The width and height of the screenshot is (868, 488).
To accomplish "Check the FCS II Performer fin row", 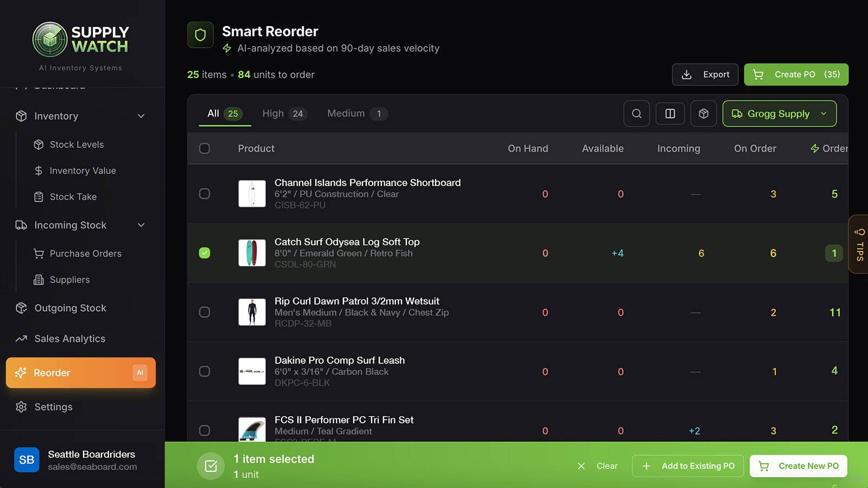I will tap(205, 430).
